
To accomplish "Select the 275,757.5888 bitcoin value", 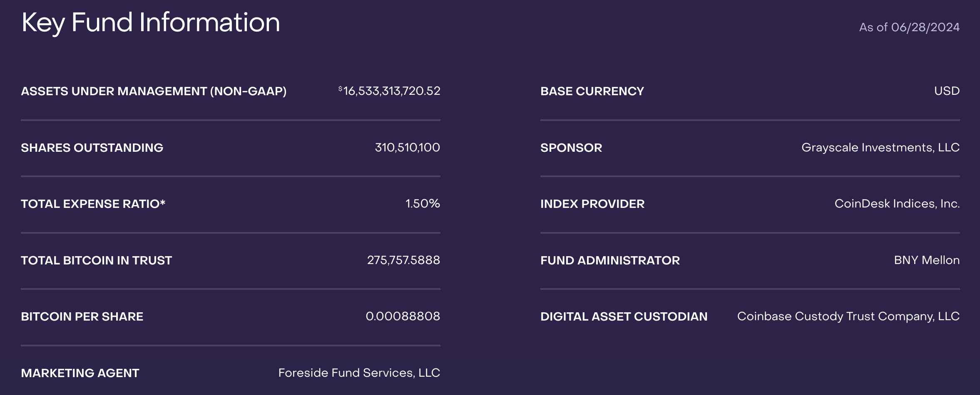I will (x=403, y=260).
